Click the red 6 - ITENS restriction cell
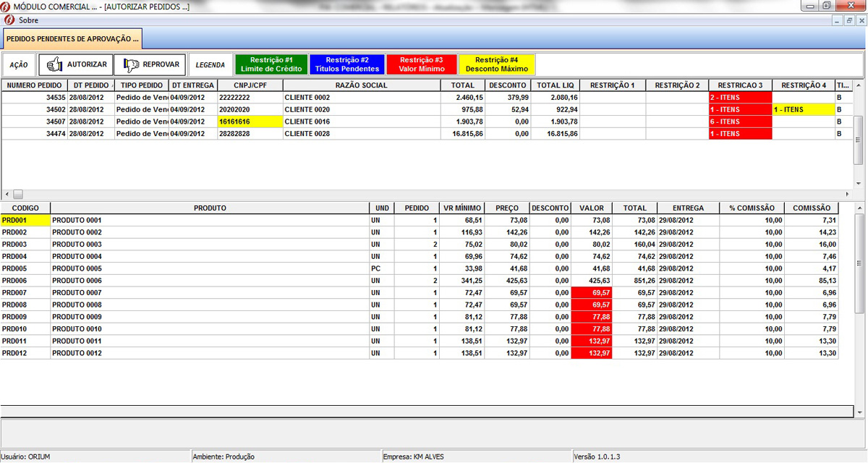The image size is (868, 463). [x=739, y=122]
